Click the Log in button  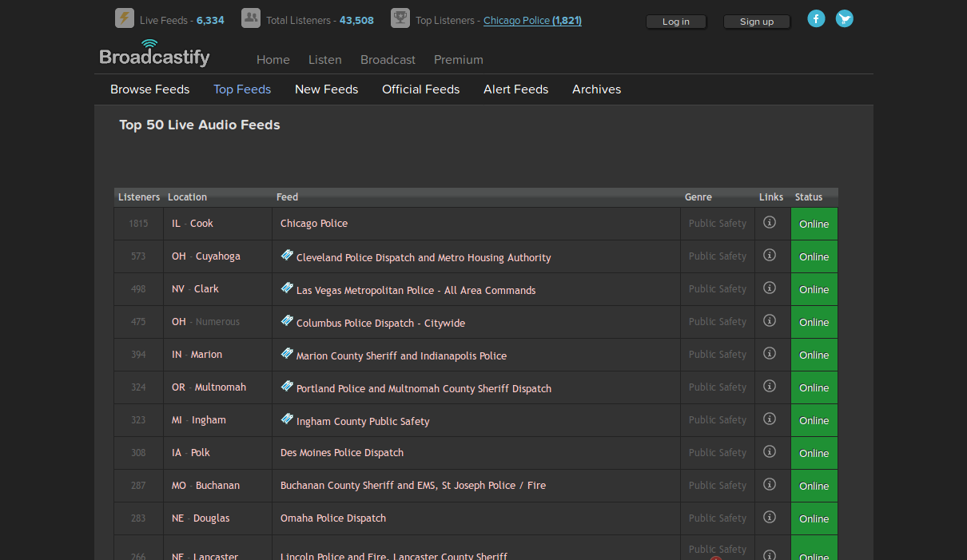tap(676, 22)
